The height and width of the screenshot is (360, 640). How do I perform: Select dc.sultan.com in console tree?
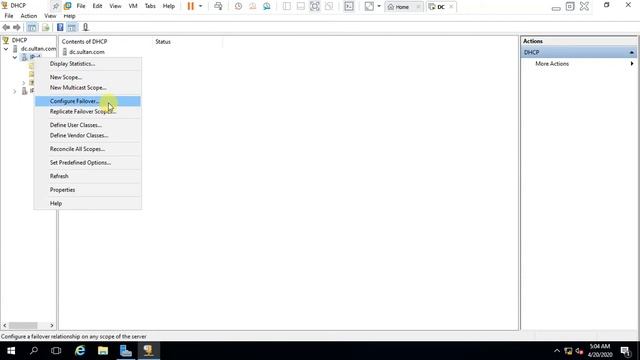pyautogui.click(x=34, y=49)
